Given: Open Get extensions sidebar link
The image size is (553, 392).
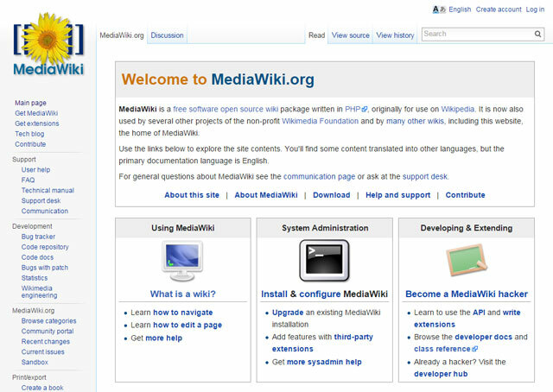Looking at the screenshot, I should 36,123.
